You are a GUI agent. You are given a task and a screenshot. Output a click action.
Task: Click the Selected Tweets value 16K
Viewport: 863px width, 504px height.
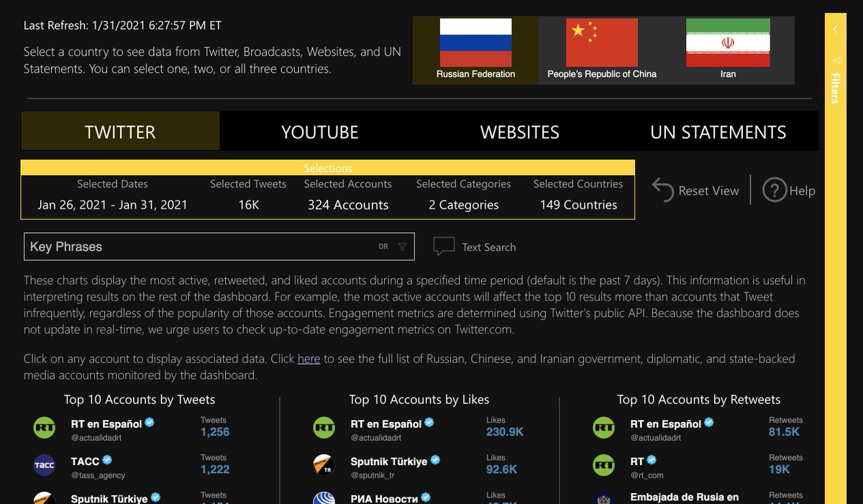coord(249,205)
